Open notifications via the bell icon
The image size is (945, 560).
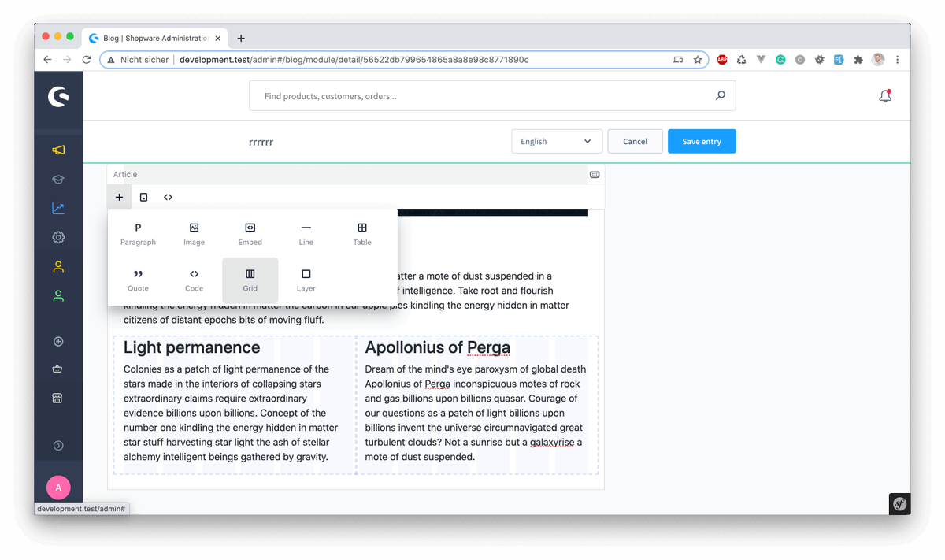[x=884, y=95]
